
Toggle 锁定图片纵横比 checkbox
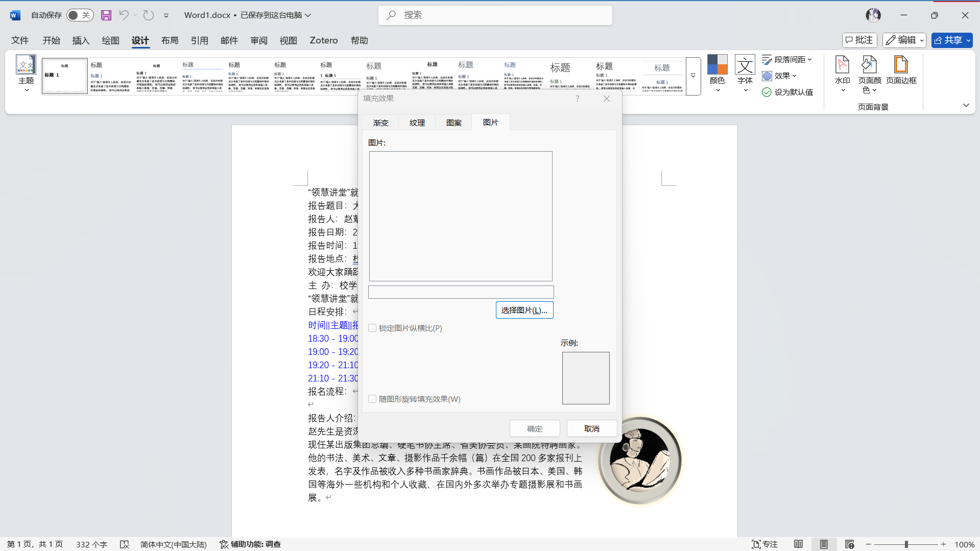(372, 328)
